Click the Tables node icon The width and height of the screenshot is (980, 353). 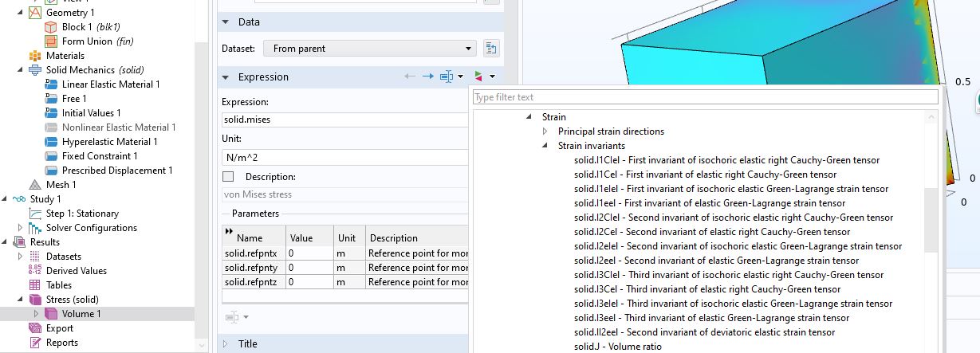pos(34,285)
